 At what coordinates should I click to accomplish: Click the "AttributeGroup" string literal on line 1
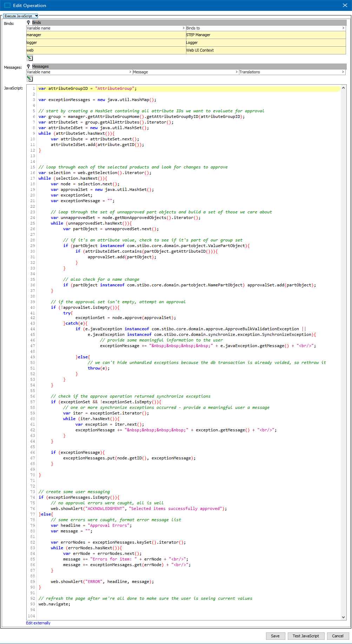(x=114, y=88)
